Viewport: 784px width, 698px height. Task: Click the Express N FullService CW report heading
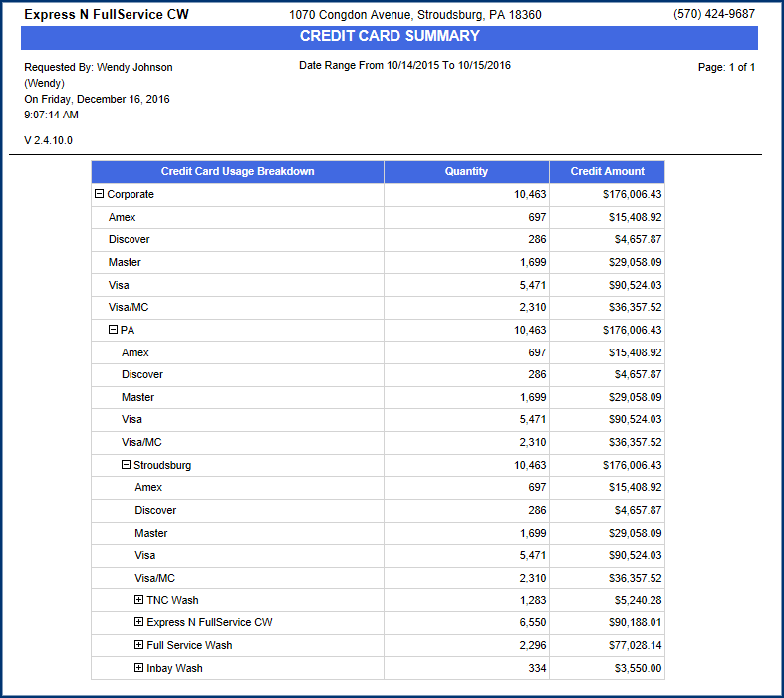click(107, 15)
